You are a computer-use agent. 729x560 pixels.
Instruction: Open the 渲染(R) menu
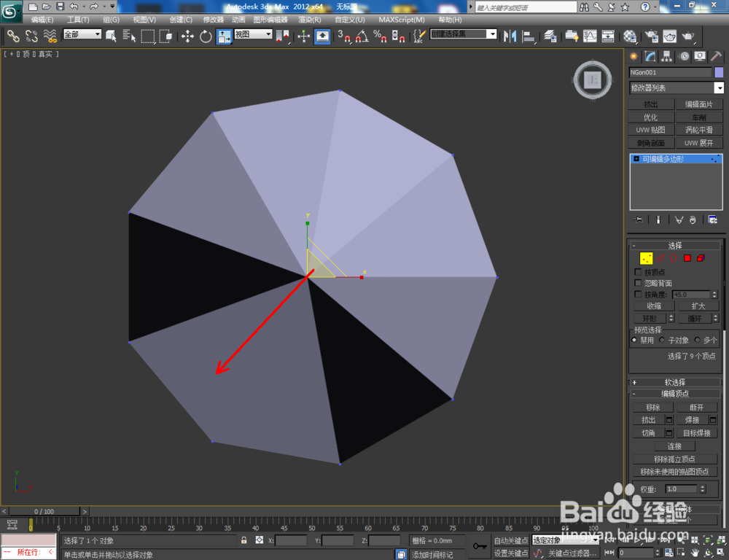click(x=309, y=20)
